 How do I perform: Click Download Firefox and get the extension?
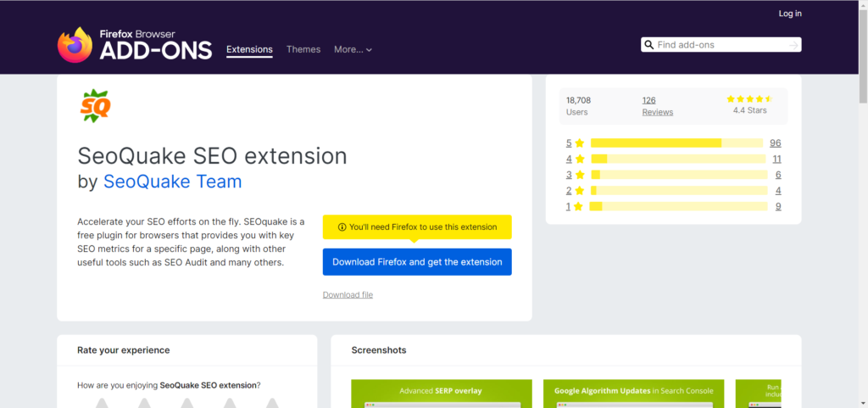click(x=417, y=262)
